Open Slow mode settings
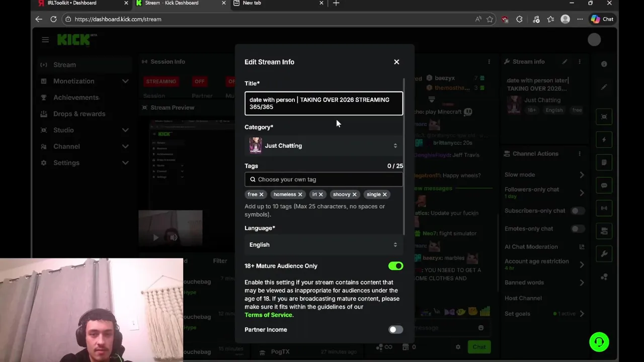 pos(544,175)
